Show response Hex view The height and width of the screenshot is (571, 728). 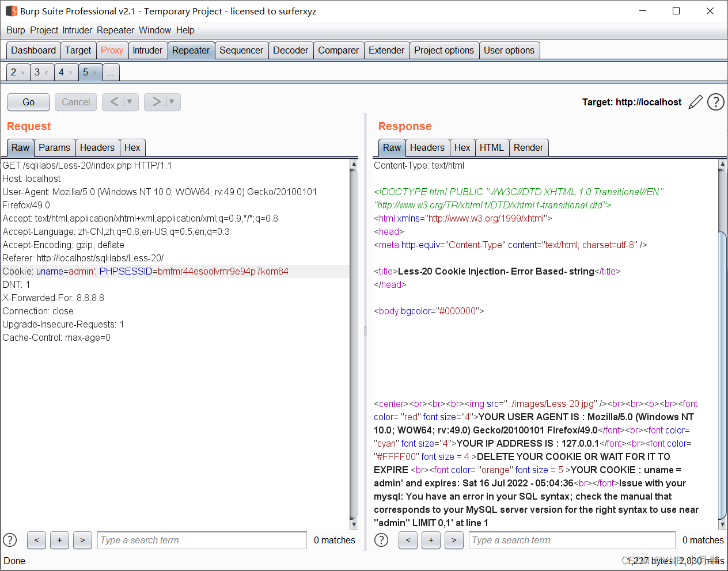462,147
